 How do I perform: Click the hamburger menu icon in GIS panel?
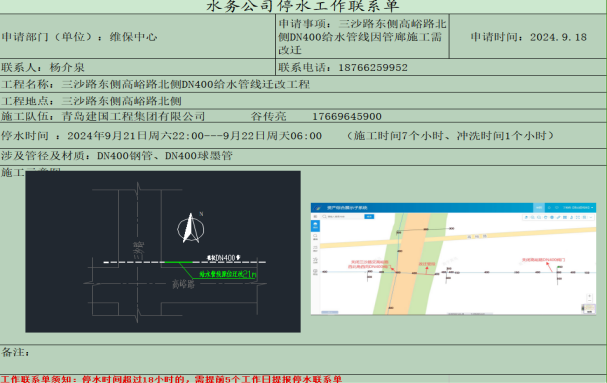point(316,216)
